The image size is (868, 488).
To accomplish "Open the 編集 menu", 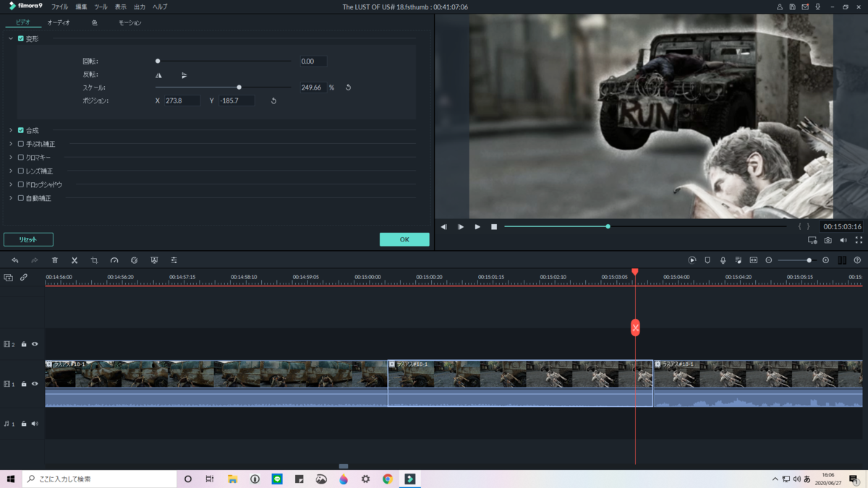I will 81,7.
